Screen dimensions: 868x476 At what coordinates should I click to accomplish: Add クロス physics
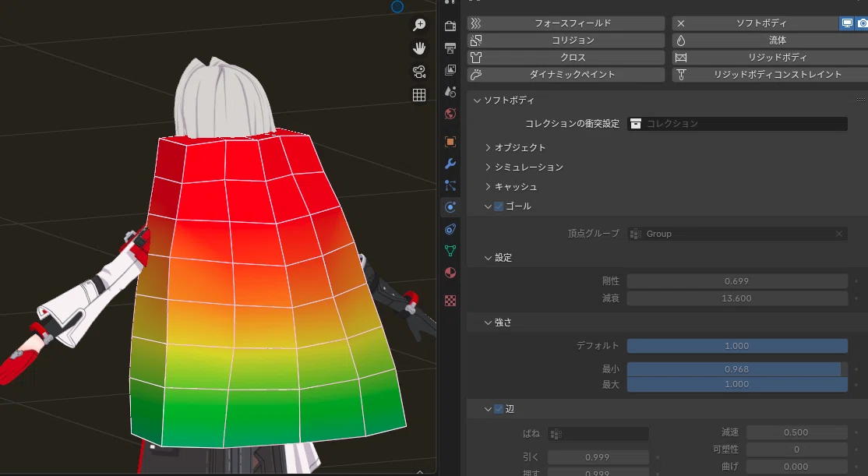tap(566, 58)
